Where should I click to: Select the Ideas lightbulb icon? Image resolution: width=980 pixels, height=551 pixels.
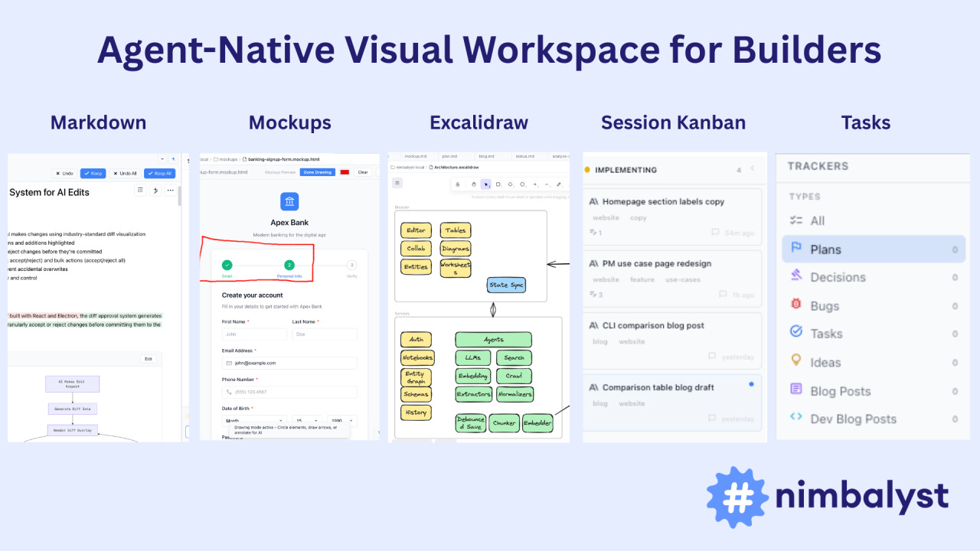click(796, 361)
